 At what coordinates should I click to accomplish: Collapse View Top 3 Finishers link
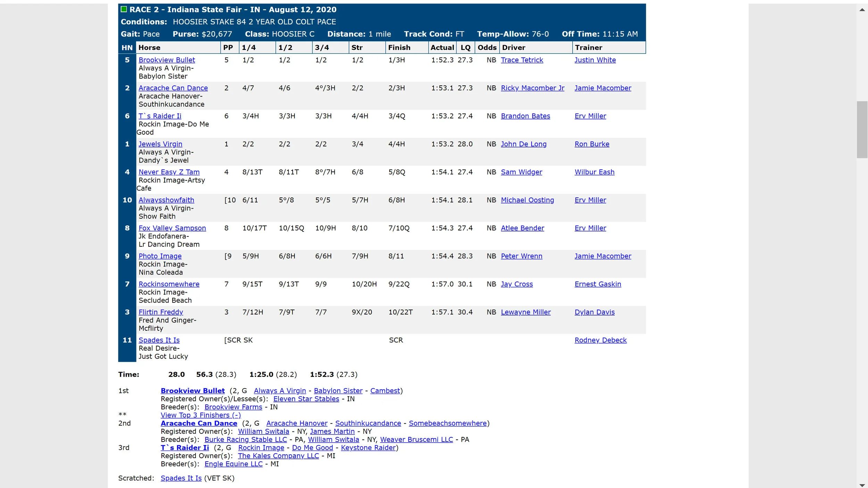point(201,415)
